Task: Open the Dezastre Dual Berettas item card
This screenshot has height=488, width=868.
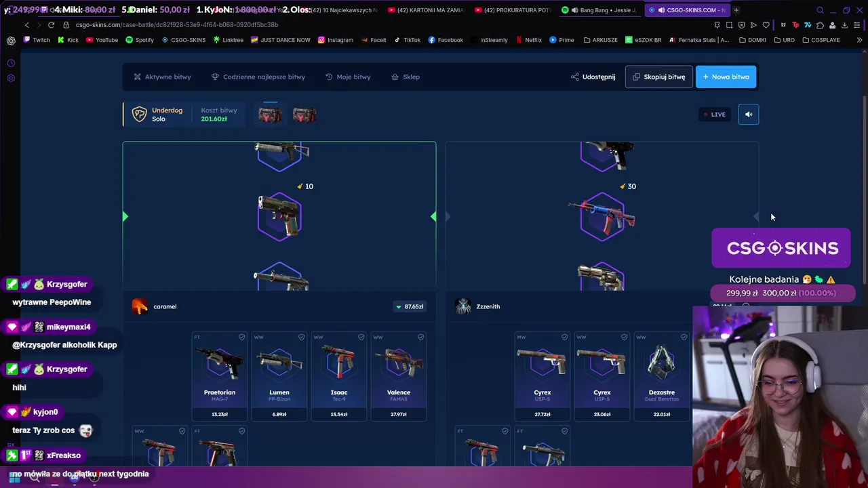Action: [662, 376]
